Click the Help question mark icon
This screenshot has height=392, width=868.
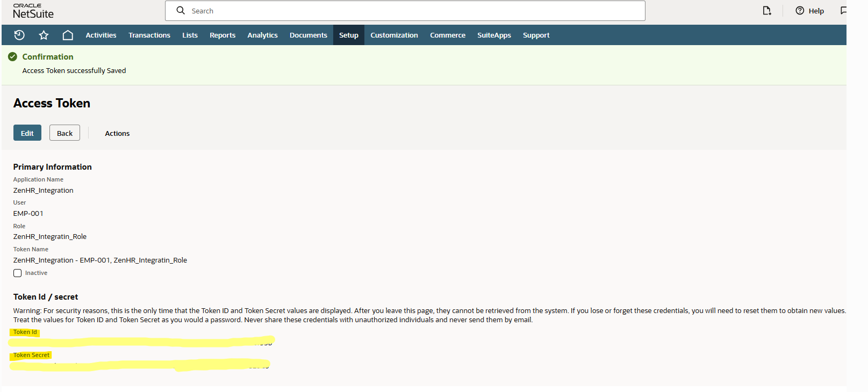(x=800, y=10)
